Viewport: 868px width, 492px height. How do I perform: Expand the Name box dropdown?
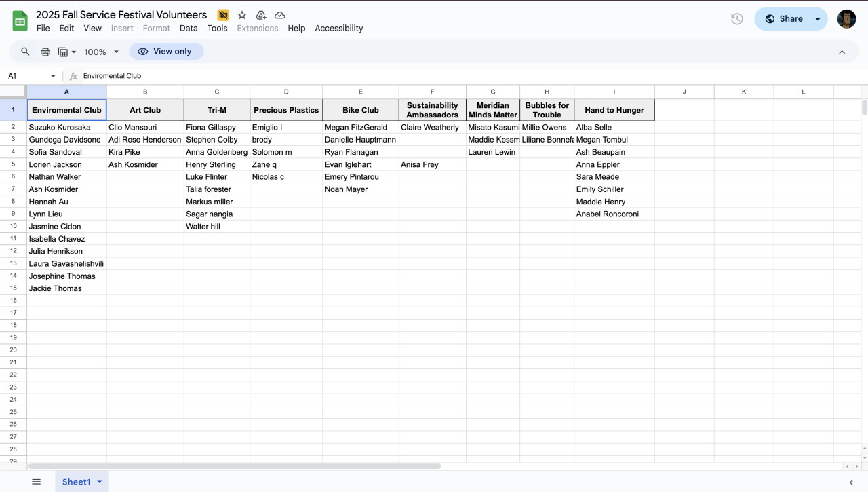point(53,76)
